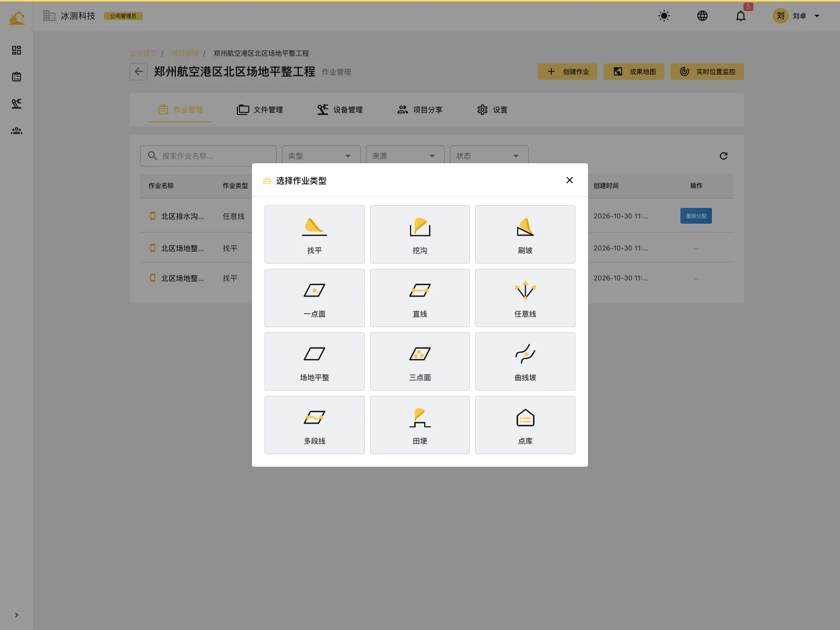
Task: Open the 成果地图 button
Action: click(634, 71)
